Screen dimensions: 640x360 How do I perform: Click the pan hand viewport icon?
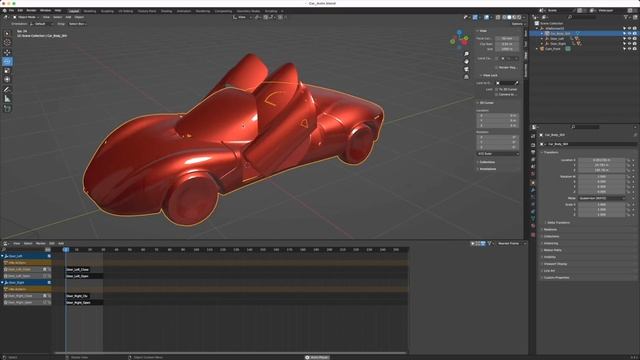tap(467, 62)
